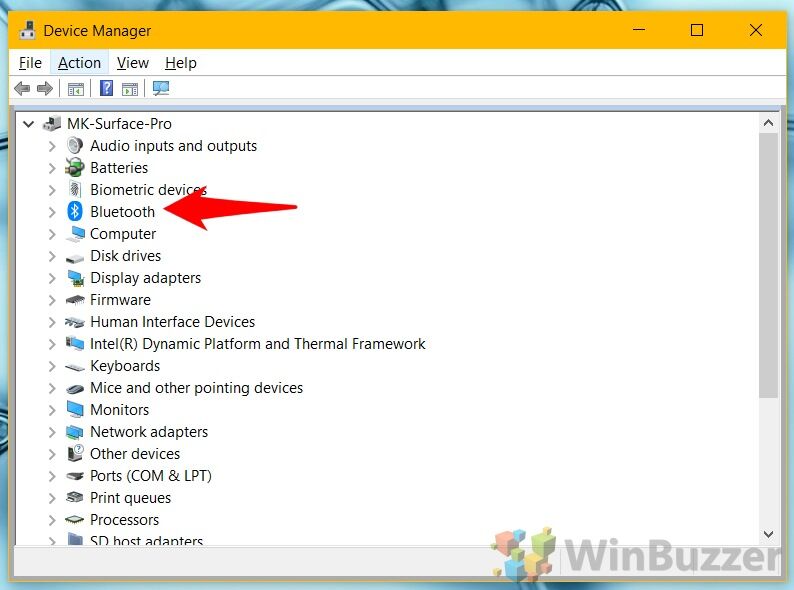
Task: Select the MK-Surface-Pro computer icon
Action: 52,124
